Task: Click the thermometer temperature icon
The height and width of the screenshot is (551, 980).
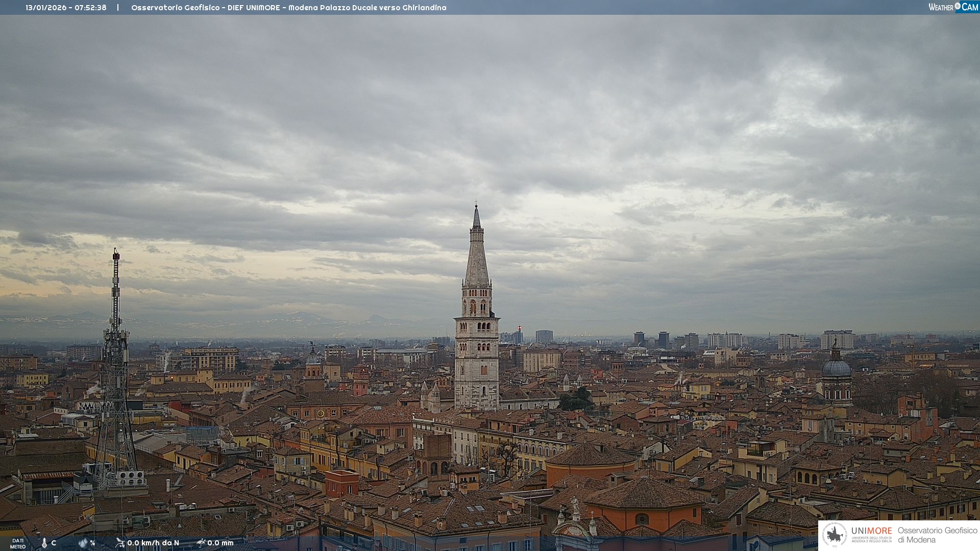Action: click(44, 543)
